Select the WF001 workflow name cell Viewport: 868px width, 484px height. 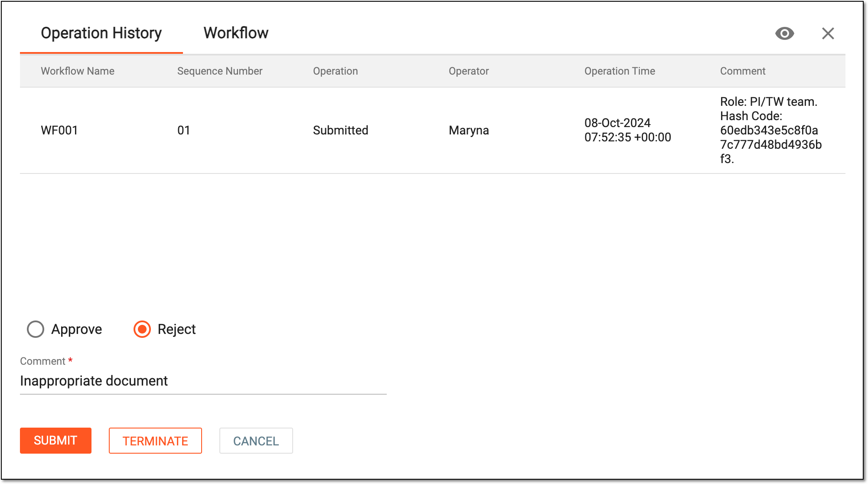59,130
